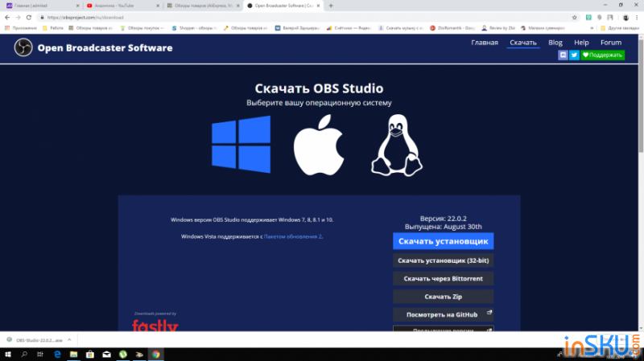This screenshot has width=644, height=361.
Task: Click Chrome icon in the taskbar
Action: [x=155, y=354]
